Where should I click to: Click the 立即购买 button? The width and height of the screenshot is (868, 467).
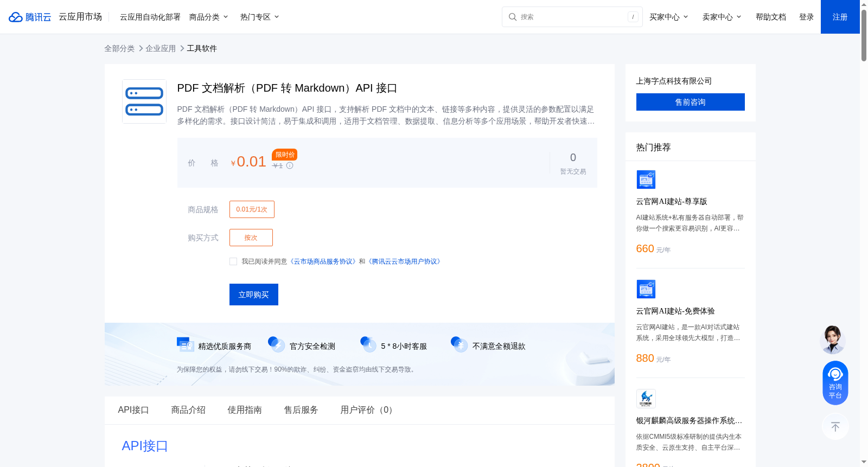click(254, 295)
